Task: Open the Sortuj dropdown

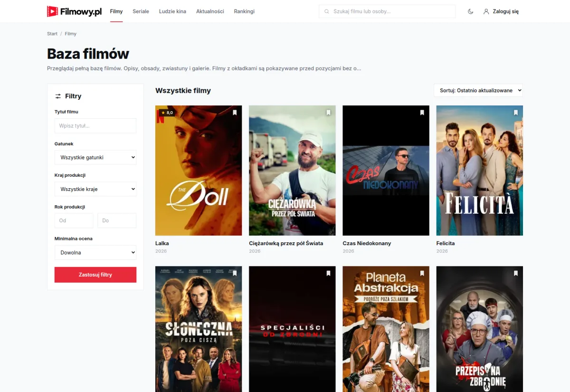Action: pyautogui.click(x=478, y=90)
